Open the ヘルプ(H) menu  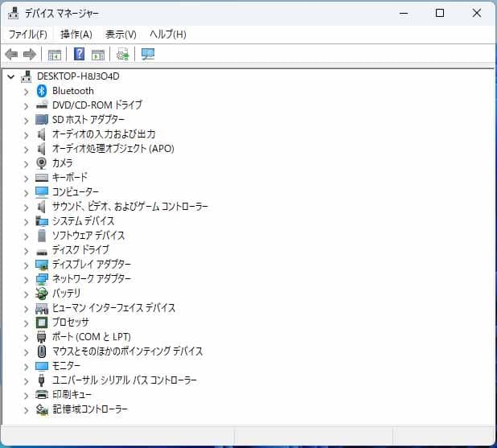click(167, 35)
